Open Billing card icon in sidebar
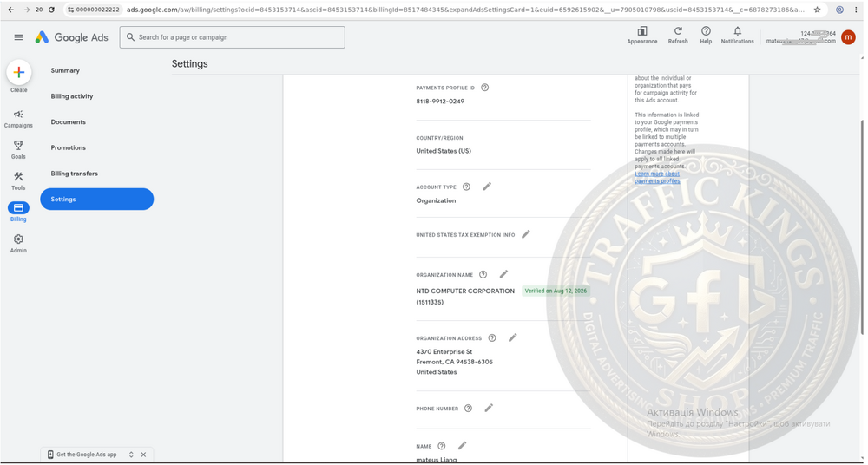 coord(18,208)
